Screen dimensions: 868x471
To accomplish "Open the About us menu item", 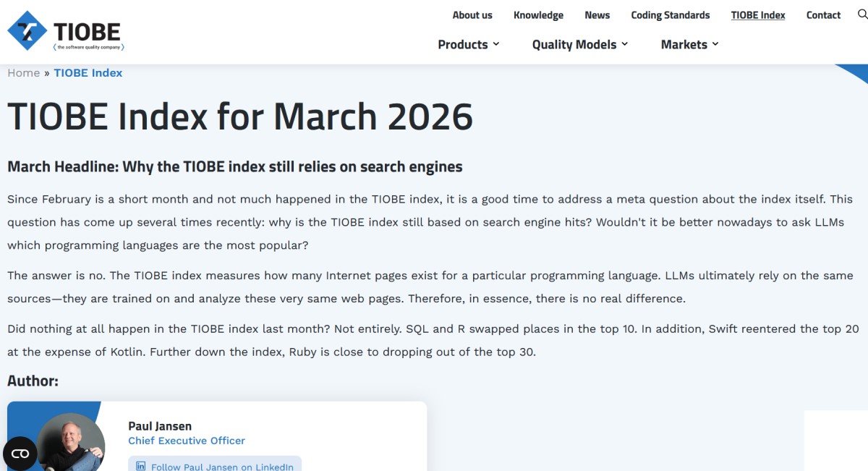I will pos(472,14).
